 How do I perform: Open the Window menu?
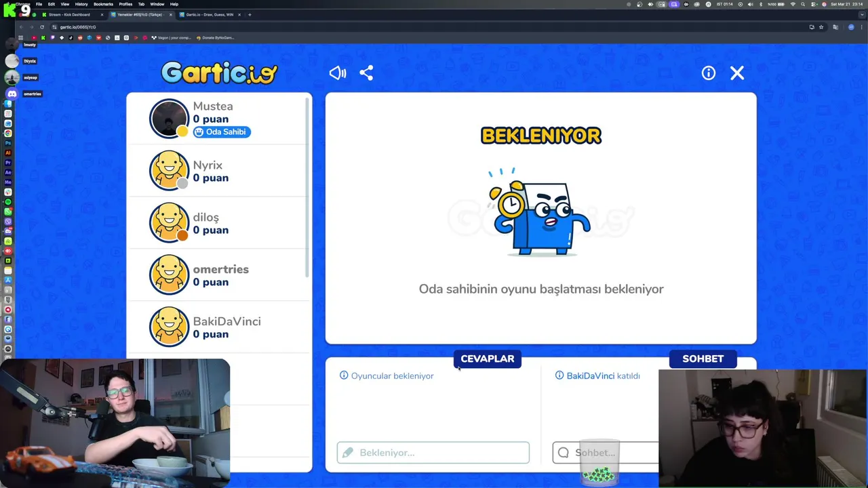[157, 4]
